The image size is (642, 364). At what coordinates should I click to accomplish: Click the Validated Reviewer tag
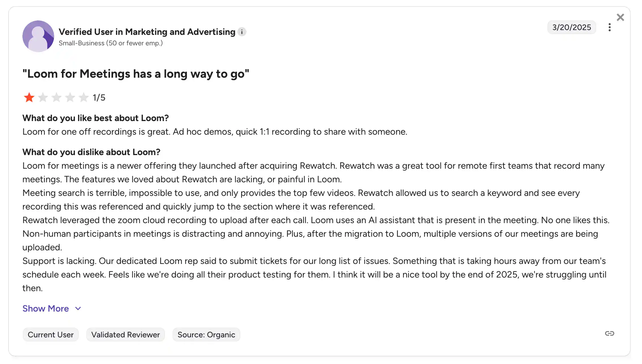125,335
